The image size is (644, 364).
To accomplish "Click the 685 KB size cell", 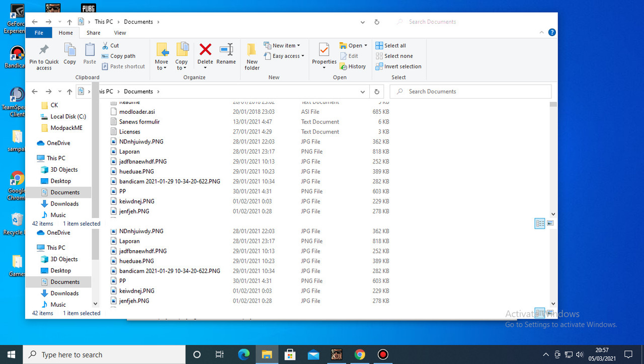I will [381, 112].
